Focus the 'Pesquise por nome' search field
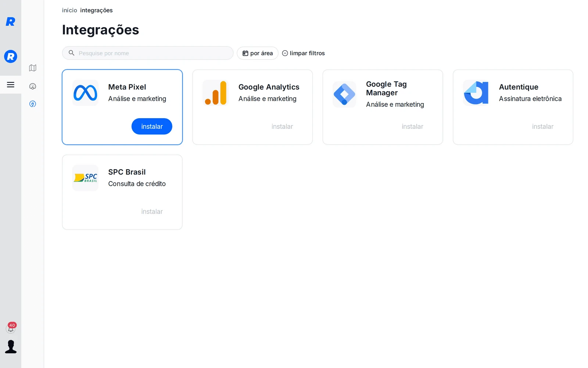Viewport: 588px width, 368px height. pyautogui.click(x=148, y=53)
